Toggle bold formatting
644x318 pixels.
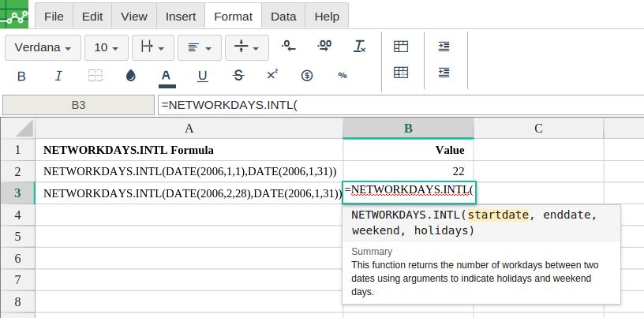pos(21,76)
